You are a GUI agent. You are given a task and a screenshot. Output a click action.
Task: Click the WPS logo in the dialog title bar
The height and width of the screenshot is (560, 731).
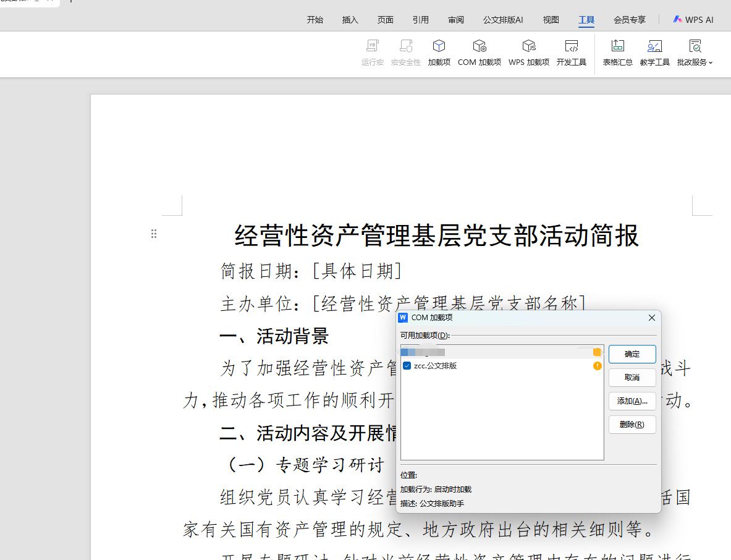[404, 318]
